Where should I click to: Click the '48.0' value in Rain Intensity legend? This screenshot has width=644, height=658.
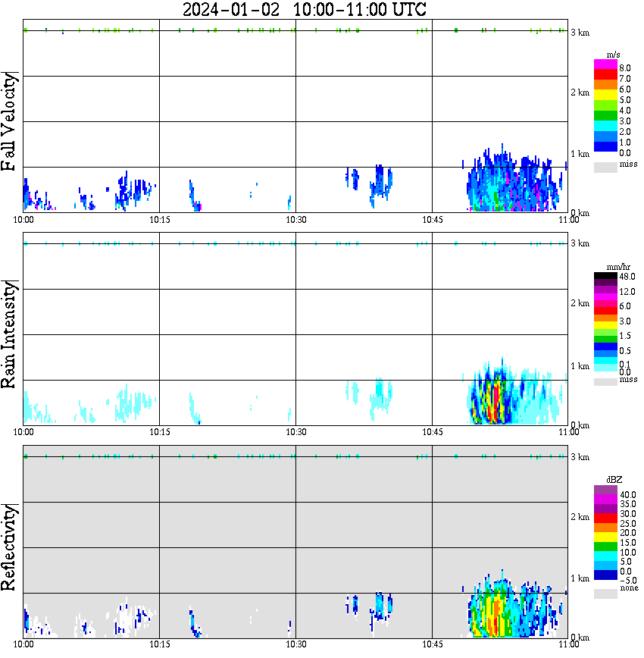click(627, 277)
